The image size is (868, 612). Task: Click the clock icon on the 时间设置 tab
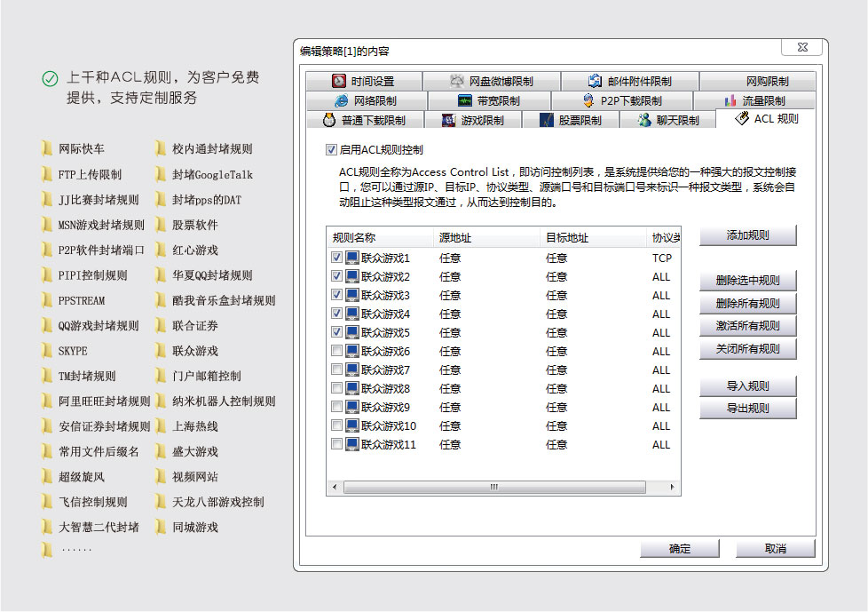(x=338, y=81)
